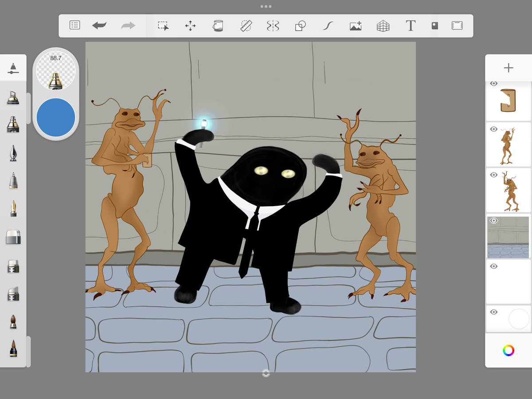Hide the left creature layer
The width and height of the screenshot is (532, 399).
494,129
